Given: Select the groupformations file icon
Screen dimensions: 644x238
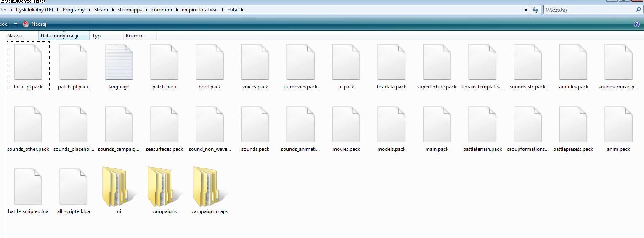Looking at the screenshot, I should click(x=528, y=124).
